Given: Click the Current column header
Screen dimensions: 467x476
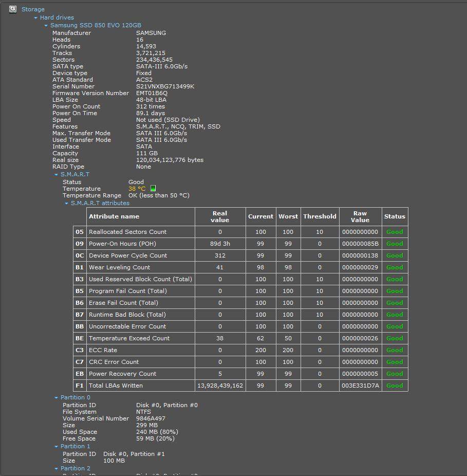Looking at the screenshot, I should pyautogui.click(x=260, y=216).
